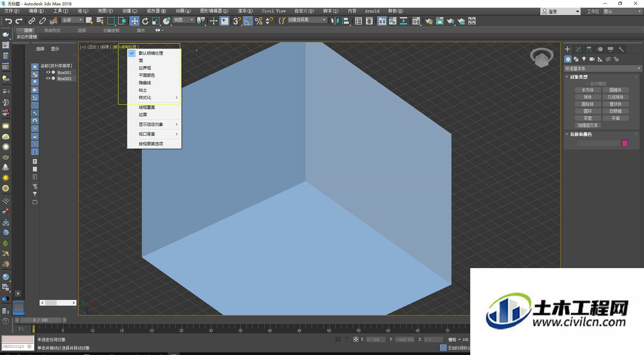Click the 长方体 button

588,90
